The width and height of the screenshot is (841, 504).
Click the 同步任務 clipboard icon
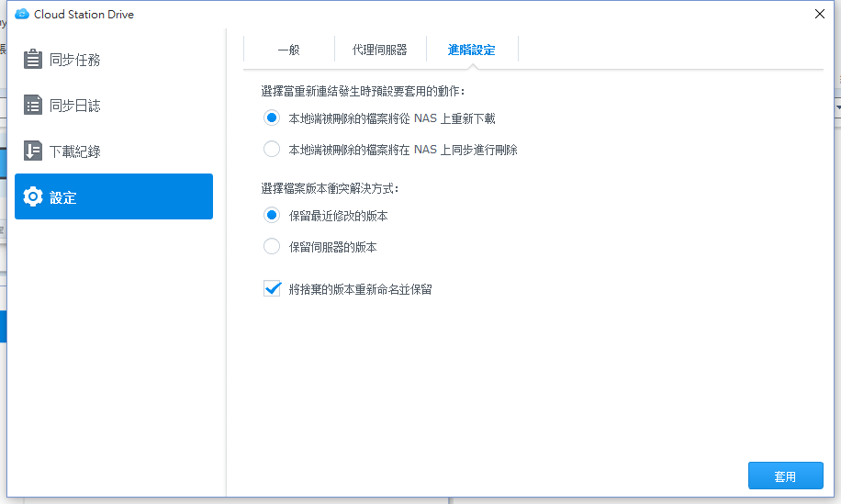[33, 59]
